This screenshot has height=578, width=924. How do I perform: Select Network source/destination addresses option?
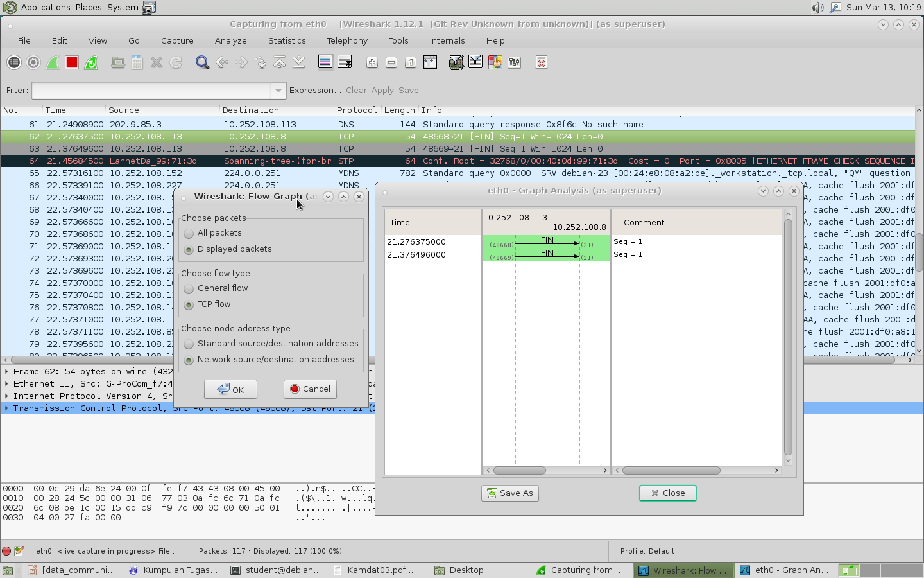(189, 360)
